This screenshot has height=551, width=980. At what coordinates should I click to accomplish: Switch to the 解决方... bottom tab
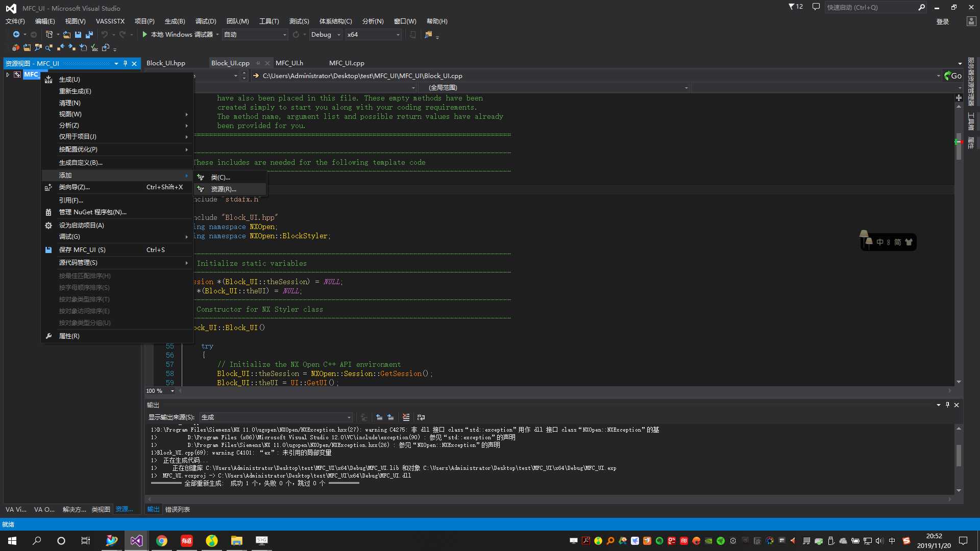click(74, 509)
